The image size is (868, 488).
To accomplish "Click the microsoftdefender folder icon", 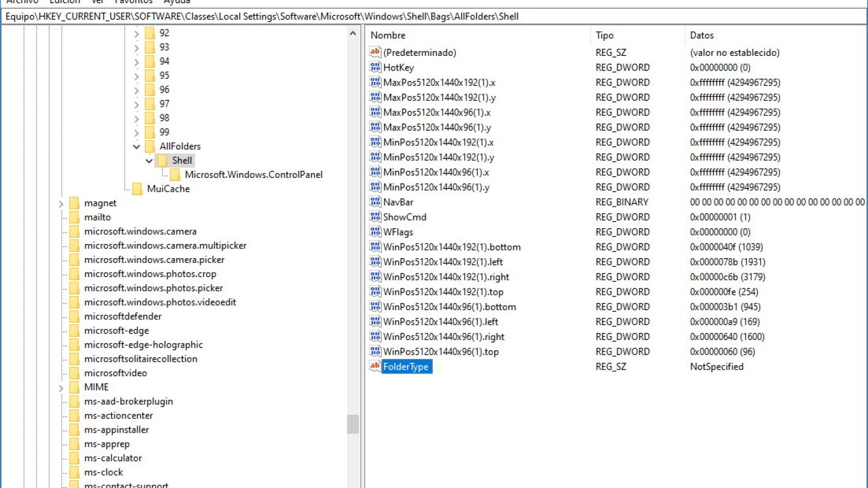I will pyautogui.click(x=74, y=316).
